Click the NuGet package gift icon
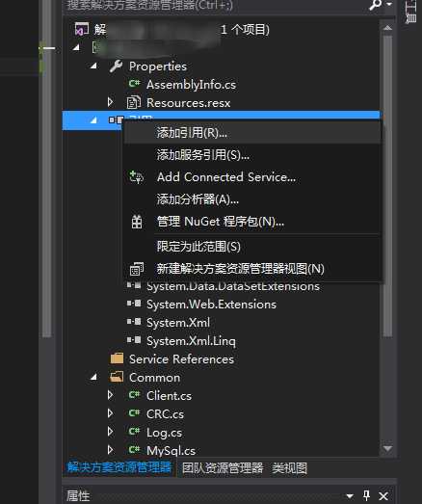The height and width of the screenshot is (504, 422). pos(137,222)
